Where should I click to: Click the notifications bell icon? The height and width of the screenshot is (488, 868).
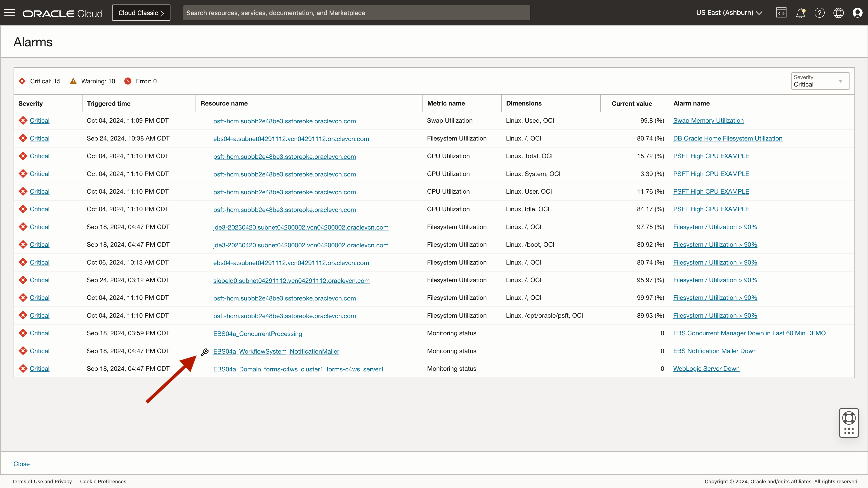tap(800, 13)
